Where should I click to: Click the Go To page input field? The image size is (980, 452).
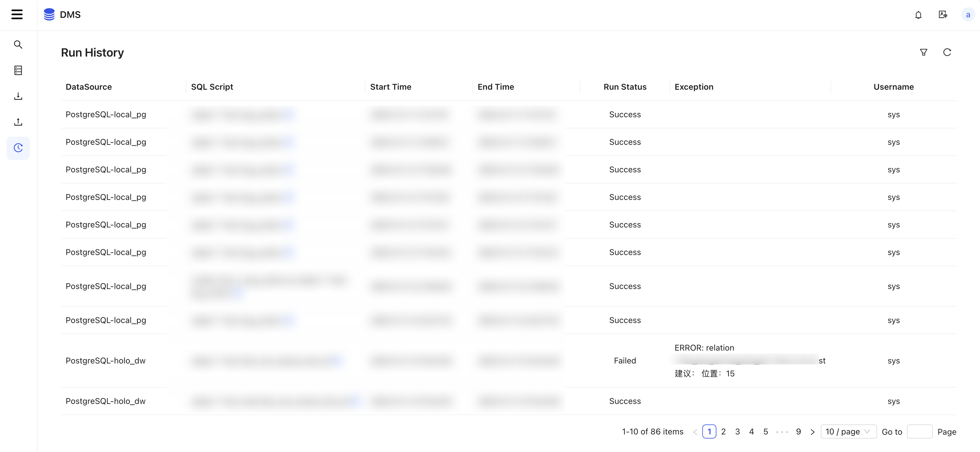tap(919, 432)
